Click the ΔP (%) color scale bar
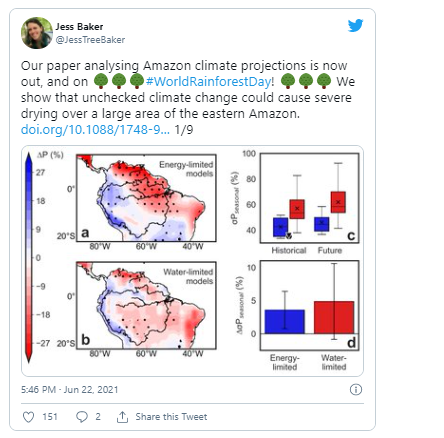Image resolution: width=444 pixels, height=438 pixels. point(29,257)
